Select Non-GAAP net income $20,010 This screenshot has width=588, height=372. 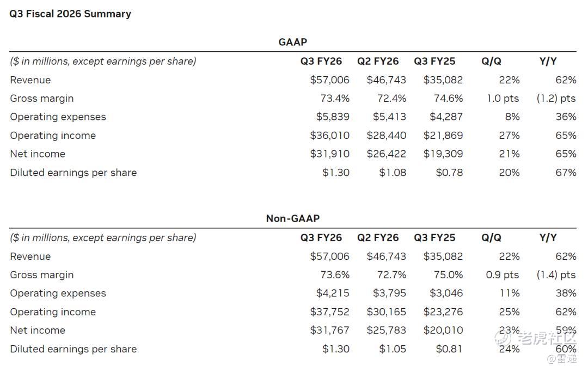click(443, 331)
